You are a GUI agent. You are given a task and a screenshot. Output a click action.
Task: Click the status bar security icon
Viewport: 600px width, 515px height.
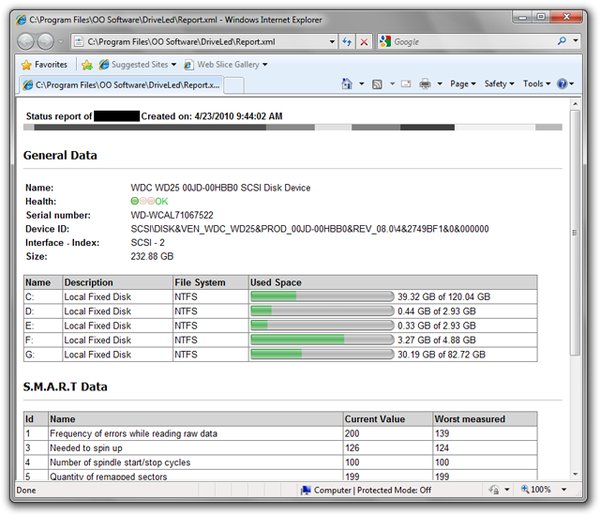click(494, 490)
